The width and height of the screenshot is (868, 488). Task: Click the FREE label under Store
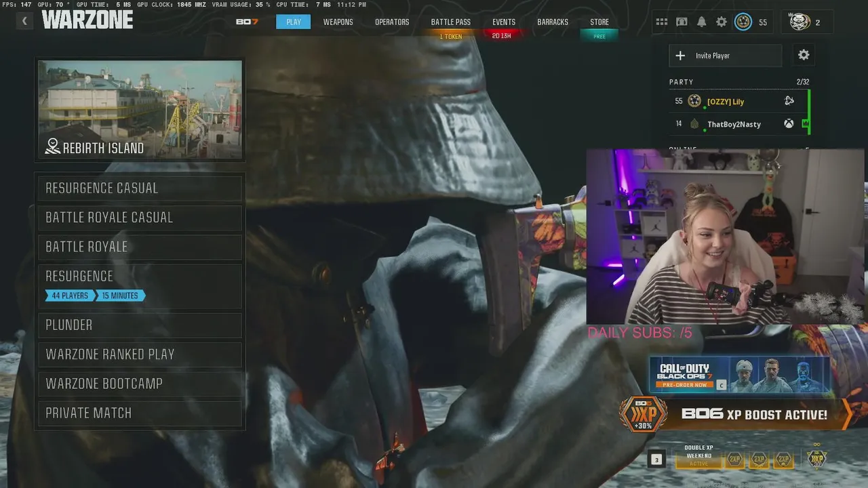point(599,37)
